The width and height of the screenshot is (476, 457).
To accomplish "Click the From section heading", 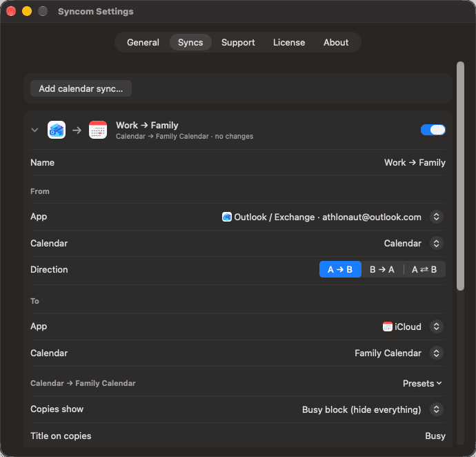I will (x=40, y=191).
